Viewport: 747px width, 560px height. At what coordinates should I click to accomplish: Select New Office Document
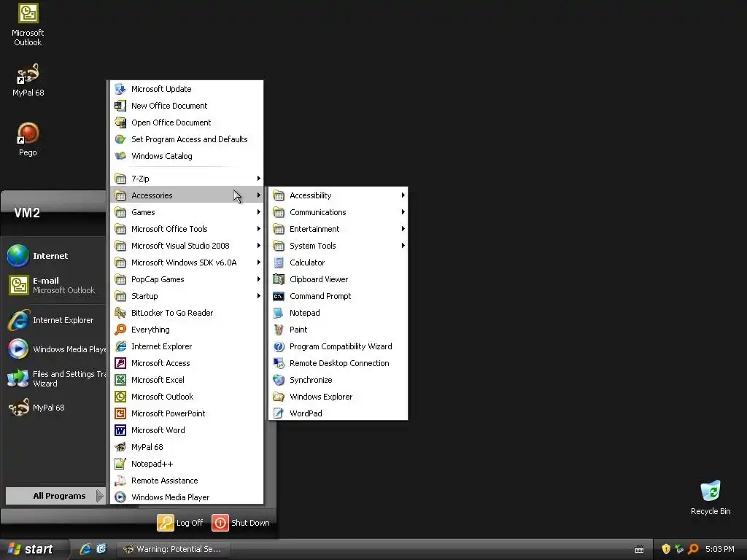tap(187, 106)
